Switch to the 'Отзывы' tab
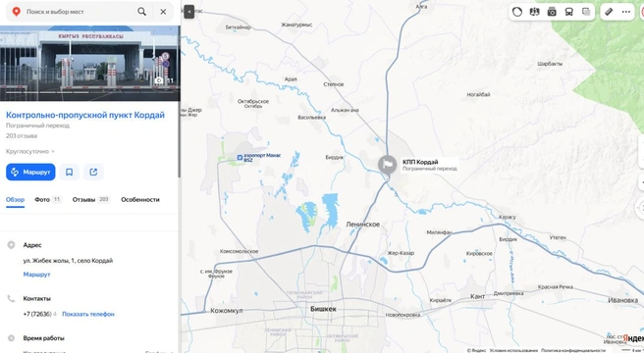The height and width of the screenshot is (353, 644). [x=90, y=199]
